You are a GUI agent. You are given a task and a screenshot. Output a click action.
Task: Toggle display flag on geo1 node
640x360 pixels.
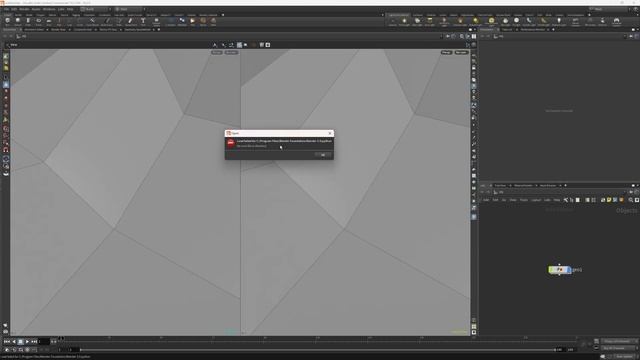tap(569, 270)
